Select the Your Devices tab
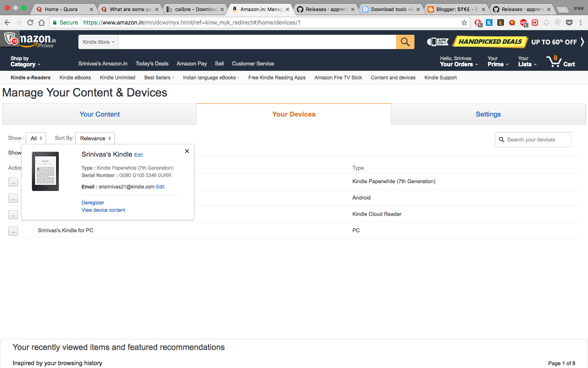Viewport: 588px width, 368px height. click(x=294, y=114)
